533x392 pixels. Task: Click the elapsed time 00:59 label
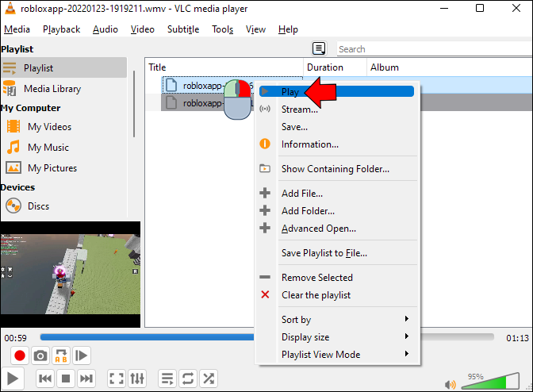coord(16,338)
